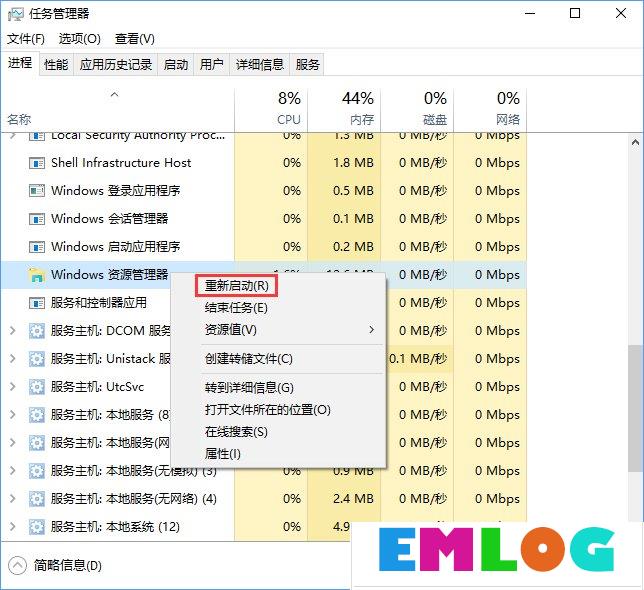The width and height of the screenshot is (644, 590).
Task: Expand 服务主机: 本地系统 (12) group
Action: click(x=13, y=527)
